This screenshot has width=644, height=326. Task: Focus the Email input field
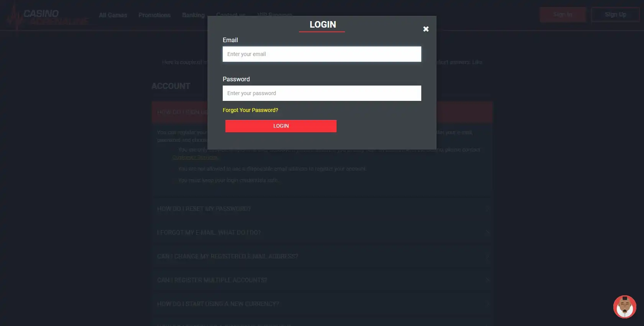[x=322, y=54]
